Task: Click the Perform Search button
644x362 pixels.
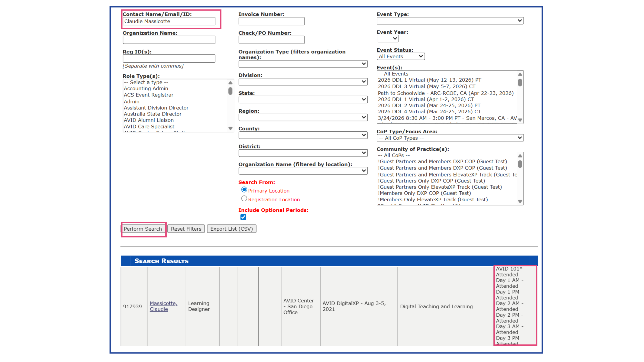Action: pos(143,229)
